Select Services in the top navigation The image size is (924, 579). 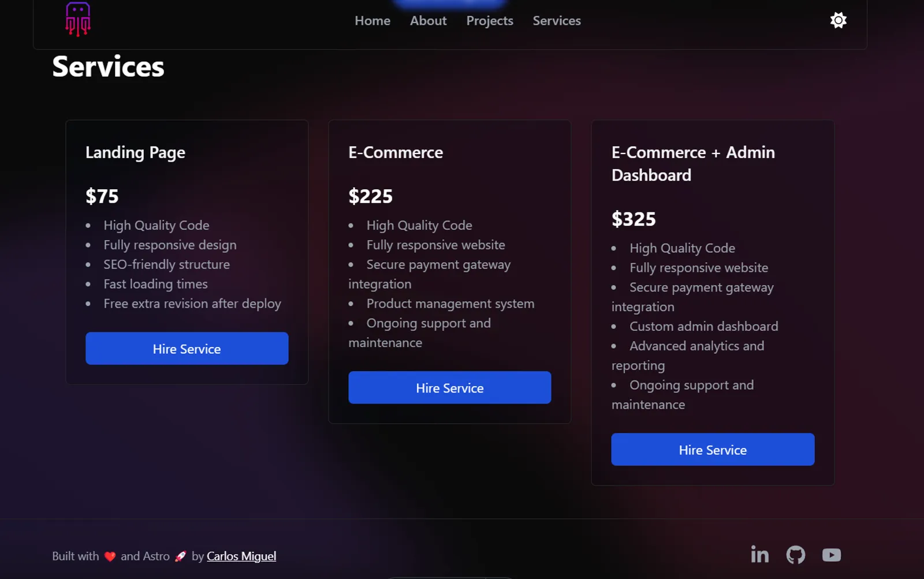point(557,21)
